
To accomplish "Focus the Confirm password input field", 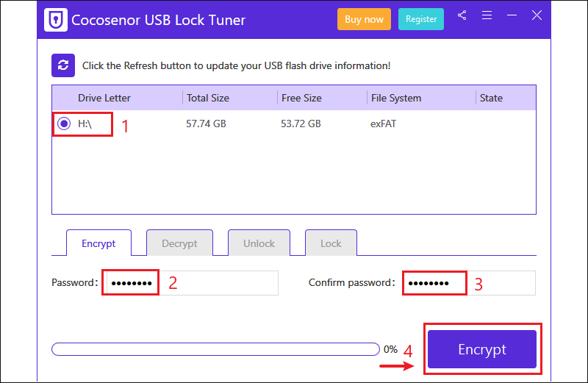I will pos(469,283).
